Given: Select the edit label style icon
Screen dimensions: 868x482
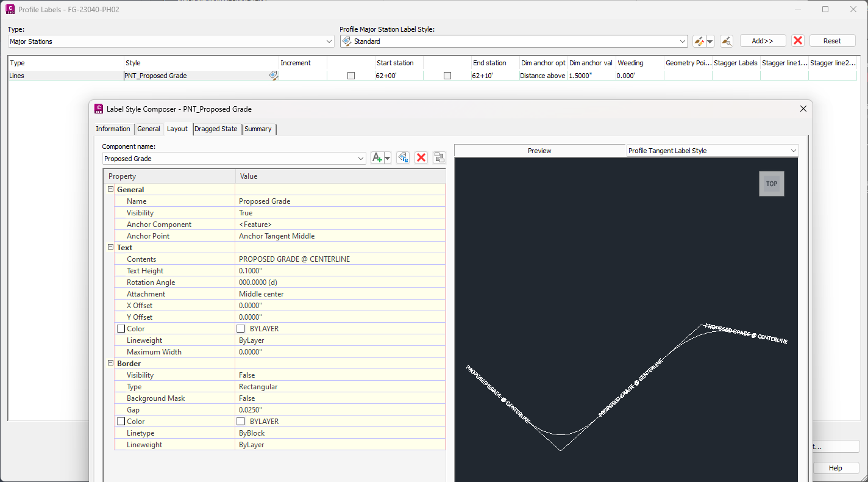Looking at the screenshot, I should click(699, 40).
